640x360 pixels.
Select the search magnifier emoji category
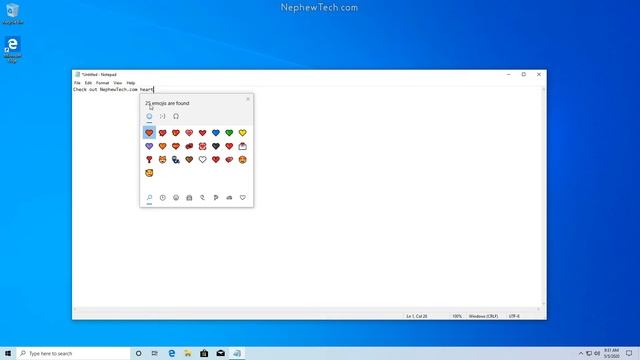pos(149,198)
